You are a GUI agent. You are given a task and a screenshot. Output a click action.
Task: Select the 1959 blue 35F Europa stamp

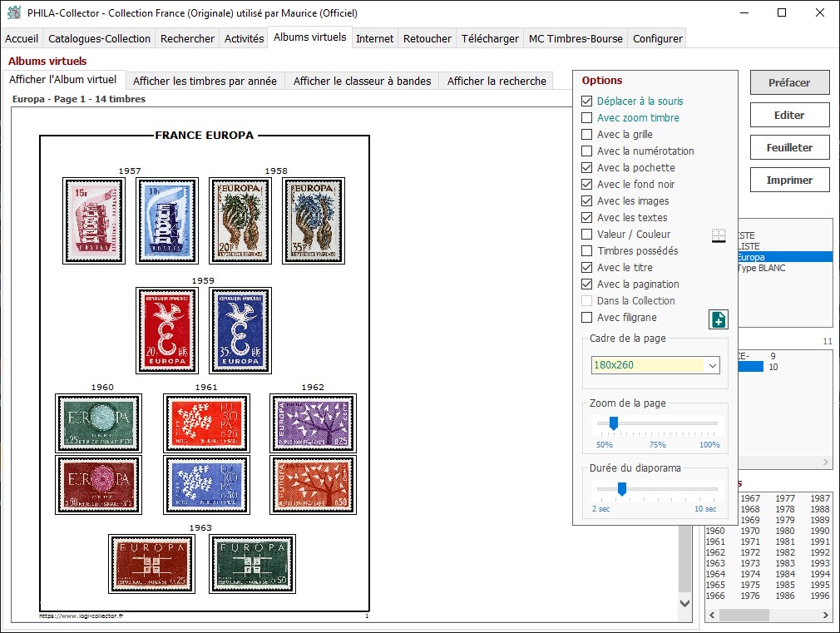[x=240, y=331]
